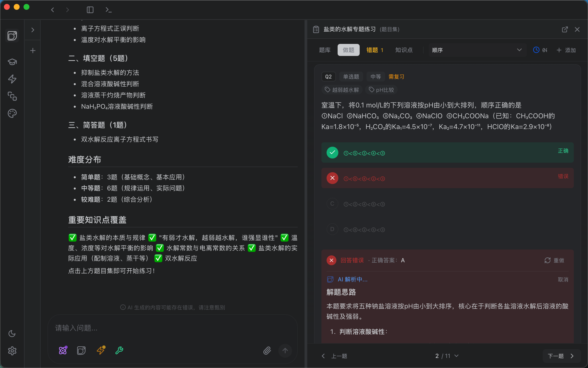Open the lightning bolt icon in left sidebar
Viewport: 588px width, 368px height.
[12, 79]
